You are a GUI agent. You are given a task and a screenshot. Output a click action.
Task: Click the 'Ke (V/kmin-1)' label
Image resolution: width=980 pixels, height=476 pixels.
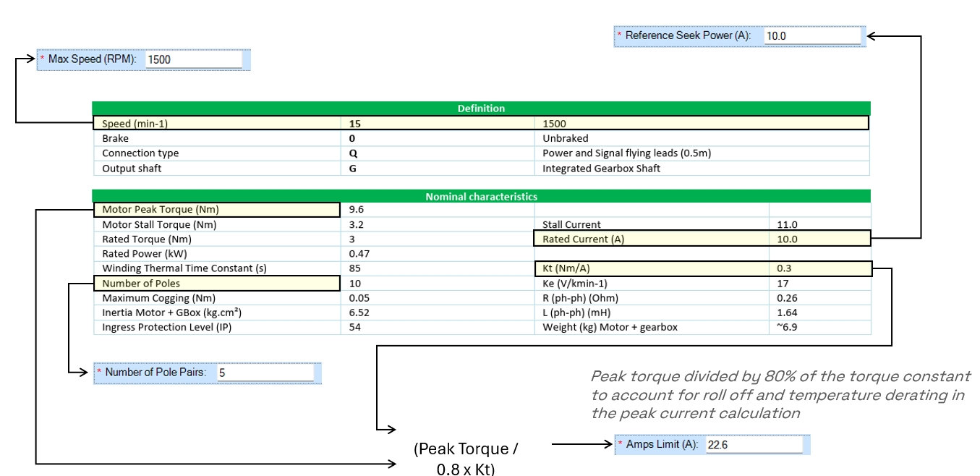(576, 284)
